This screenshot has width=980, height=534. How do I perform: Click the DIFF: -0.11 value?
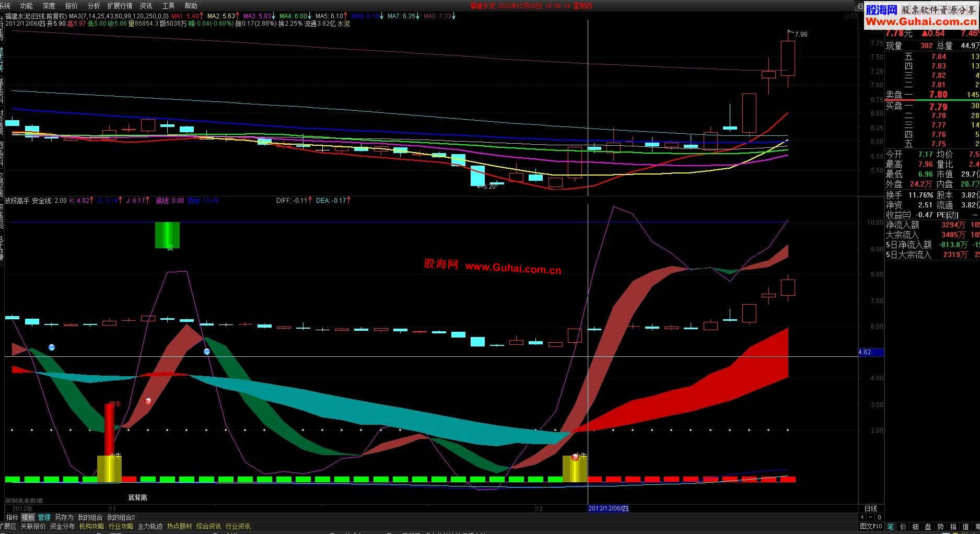coord(294,201)
